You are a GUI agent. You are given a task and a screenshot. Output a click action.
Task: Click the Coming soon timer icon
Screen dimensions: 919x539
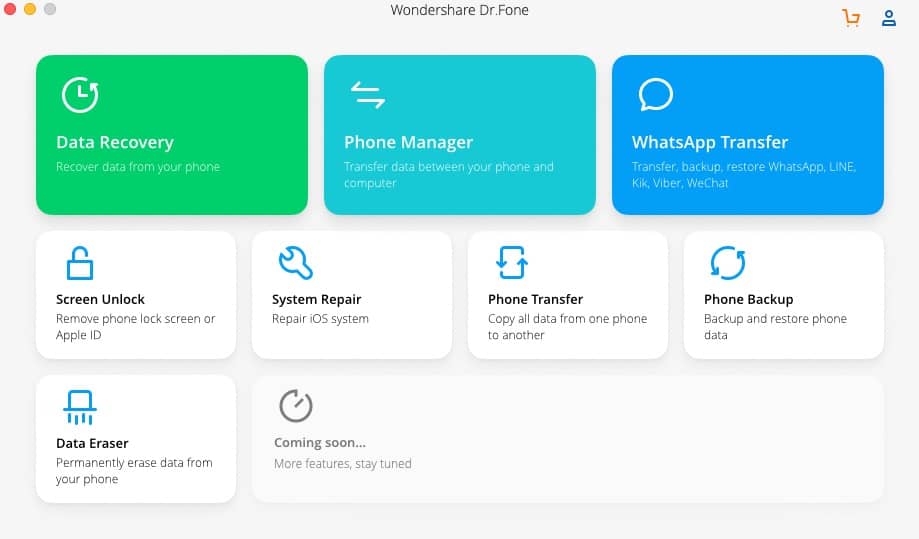click(x=295, y=405)
